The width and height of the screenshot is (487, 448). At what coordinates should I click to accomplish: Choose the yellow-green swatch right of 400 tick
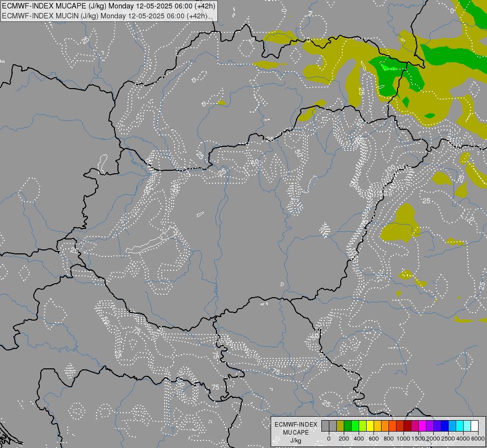(363, 426)
